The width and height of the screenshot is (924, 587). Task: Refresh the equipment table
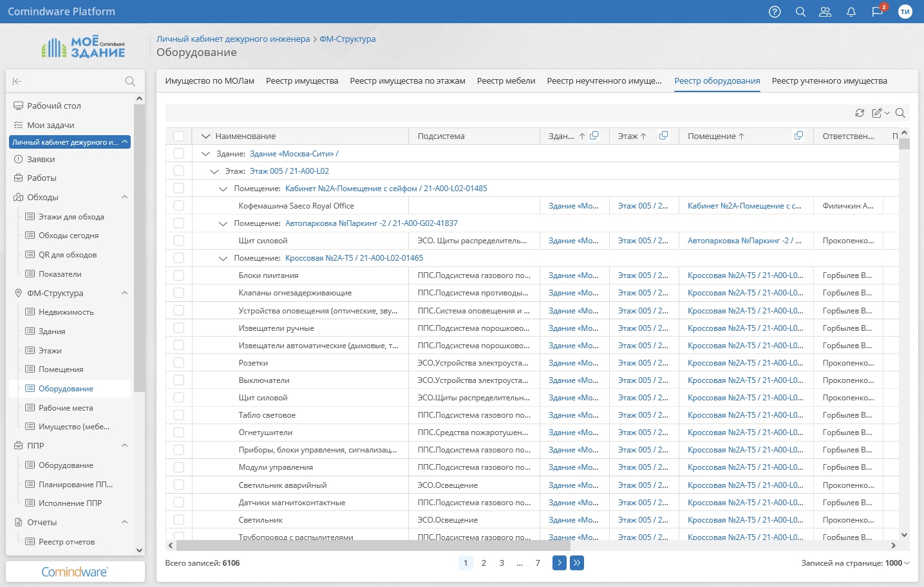click(860, 113)
